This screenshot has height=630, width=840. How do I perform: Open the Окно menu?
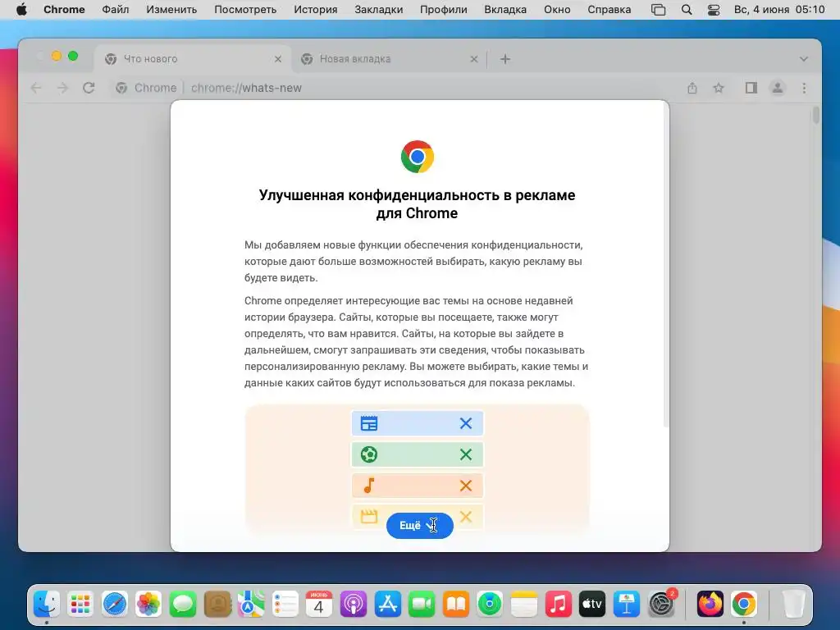click(x=557, y=10)
